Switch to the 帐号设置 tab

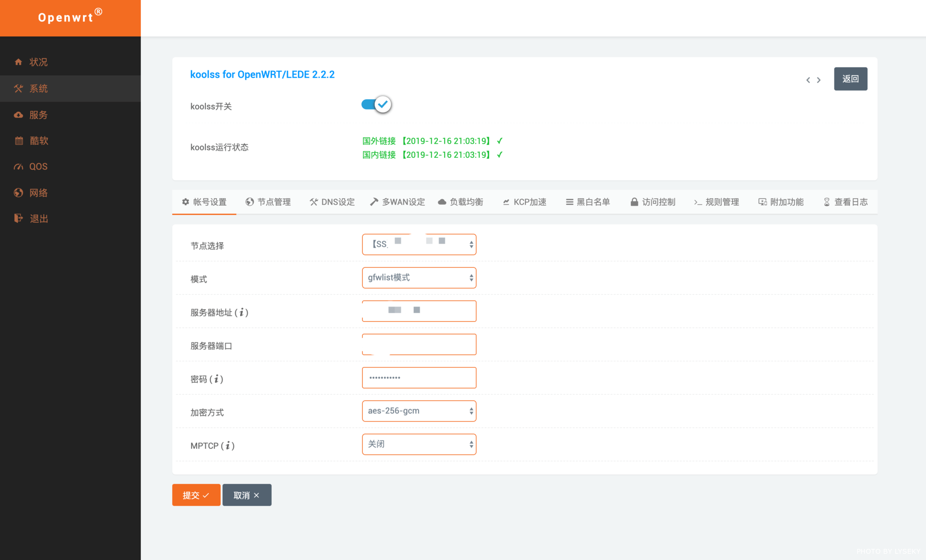[204, 202]
